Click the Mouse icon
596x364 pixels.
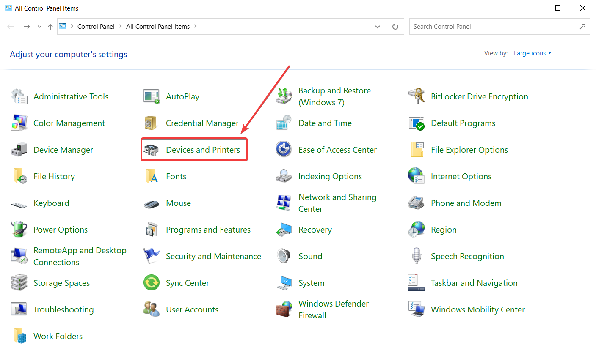(x=152, y=204)
